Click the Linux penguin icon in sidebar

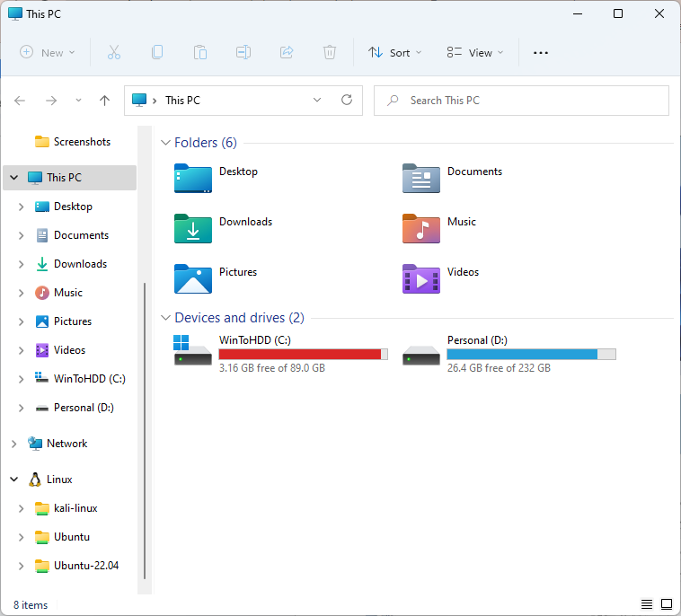[x=35, y=480]
